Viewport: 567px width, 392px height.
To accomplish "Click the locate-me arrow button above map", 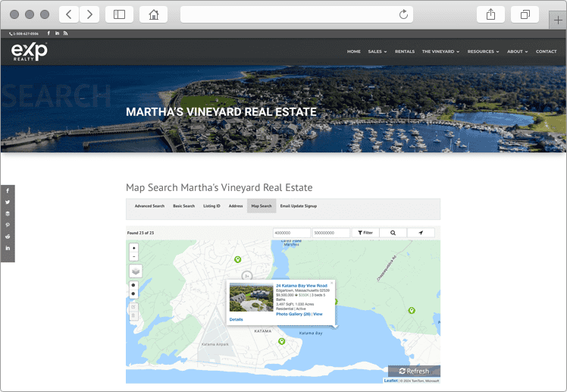I will [421, 233].
